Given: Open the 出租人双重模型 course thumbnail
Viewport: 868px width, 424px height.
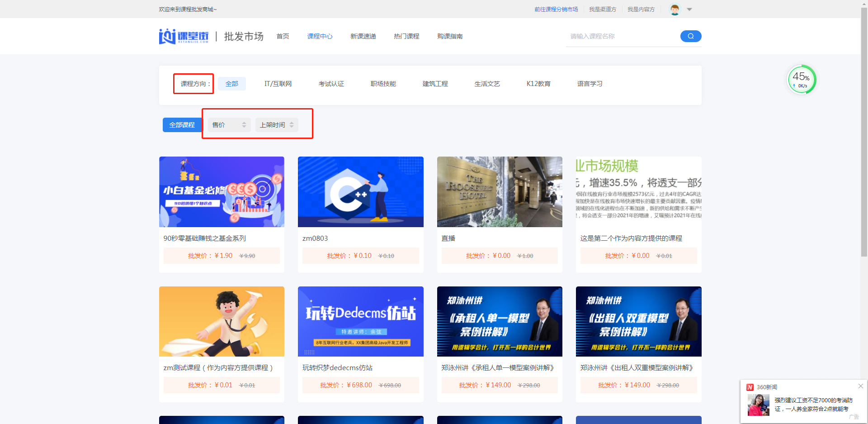Looking at the screenshot, I should click(x=639, y=321).
